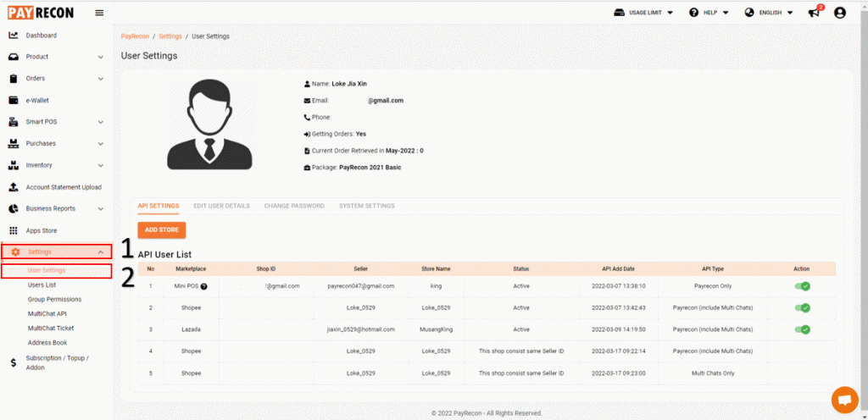Click the Smart POS register icon
Image resolution: width=868 pixels, height=420 pixels.
(x=14, y=122)
